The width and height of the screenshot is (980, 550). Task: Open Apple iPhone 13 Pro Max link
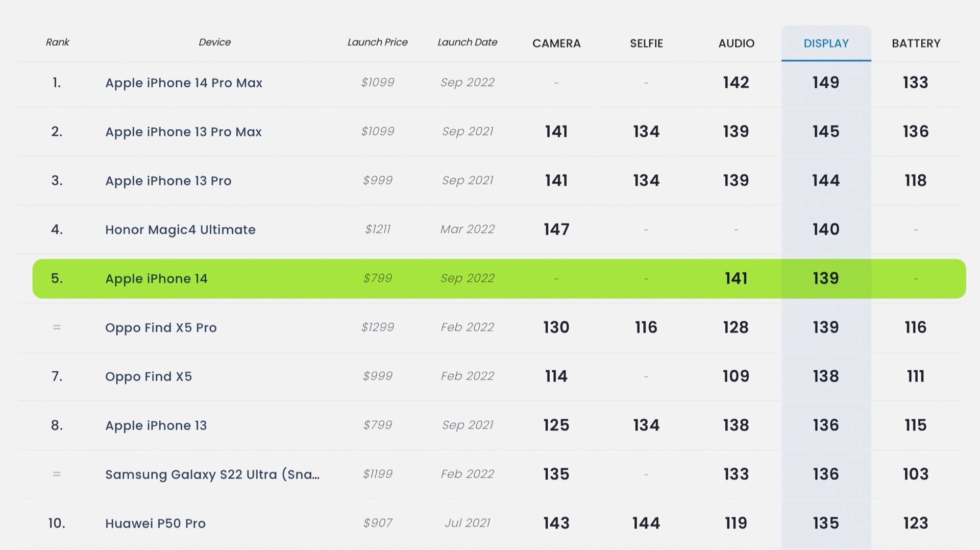183,132
